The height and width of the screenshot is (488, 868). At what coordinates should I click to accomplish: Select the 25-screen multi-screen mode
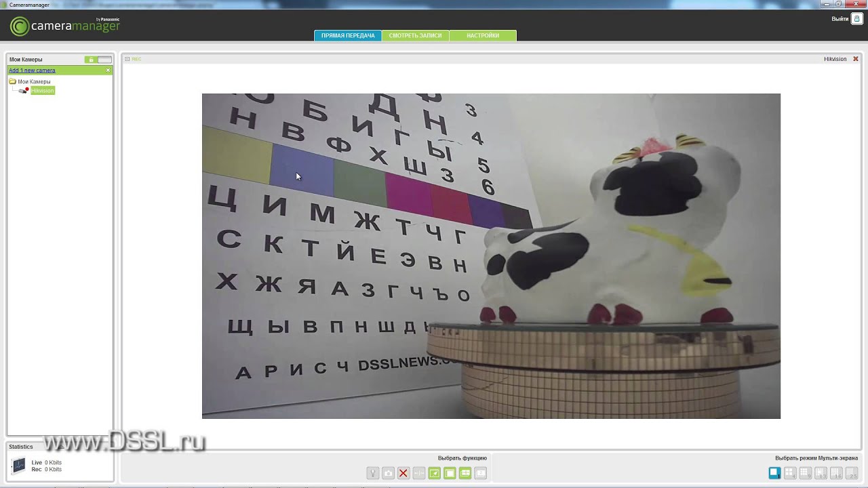[852, 473]
